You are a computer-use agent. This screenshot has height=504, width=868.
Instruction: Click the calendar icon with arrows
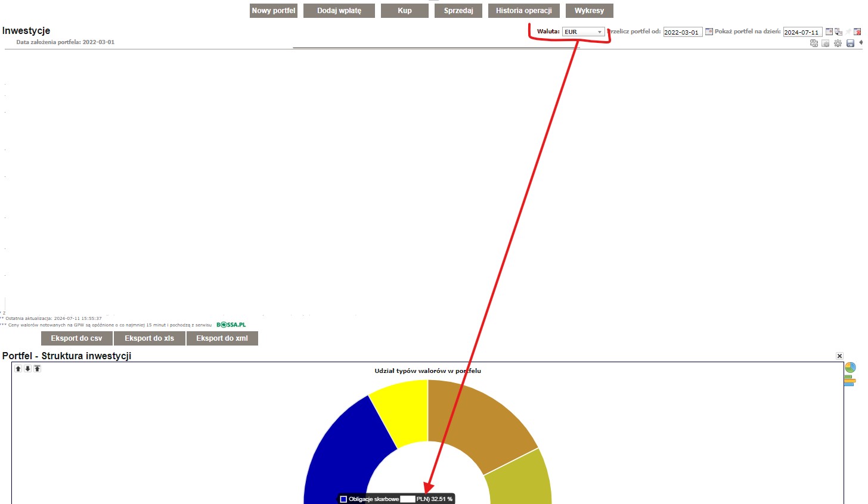click(x=838, y=32)
